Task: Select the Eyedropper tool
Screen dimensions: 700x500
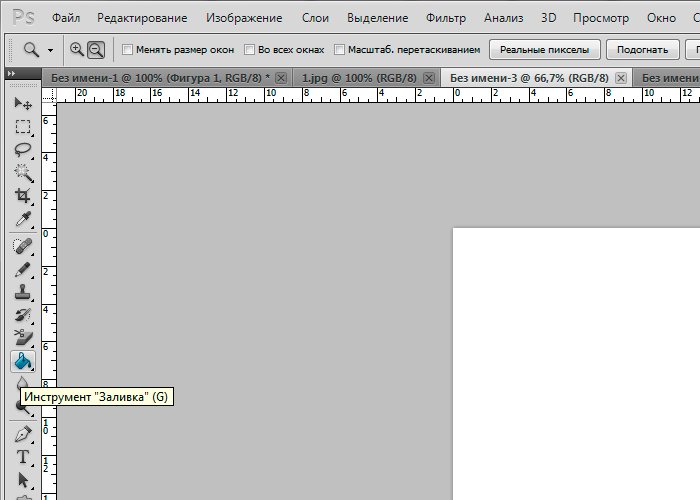Action: pyautogui.click(x=22, y=219)
